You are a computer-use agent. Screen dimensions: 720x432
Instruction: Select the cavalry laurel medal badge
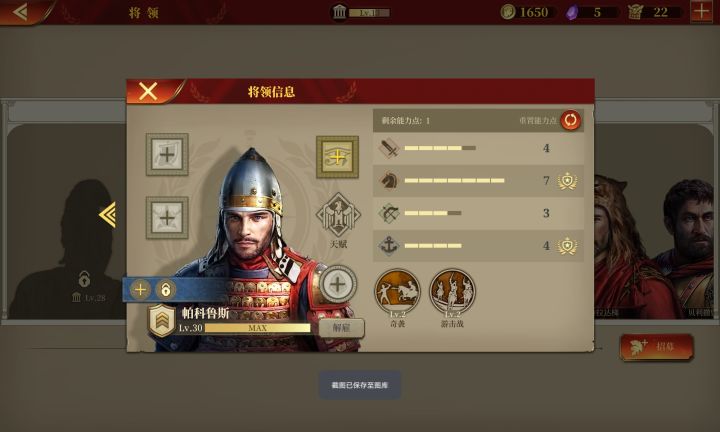pos(568,181)
